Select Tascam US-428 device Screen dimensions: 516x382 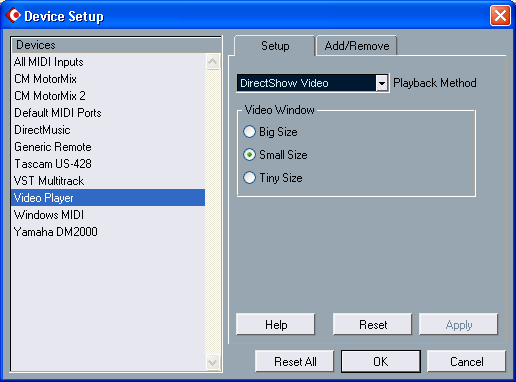[108, 164]
